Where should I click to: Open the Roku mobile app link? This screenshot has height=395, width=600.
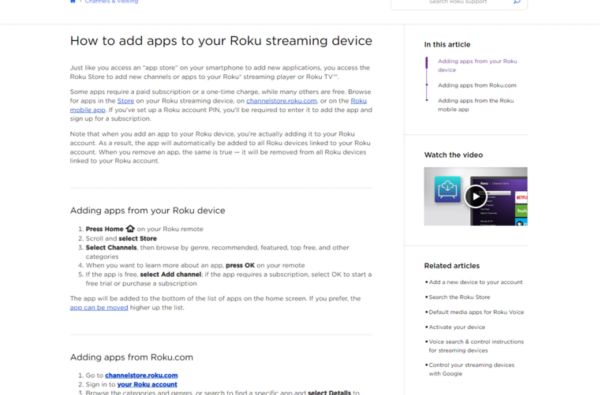point(218,105)
